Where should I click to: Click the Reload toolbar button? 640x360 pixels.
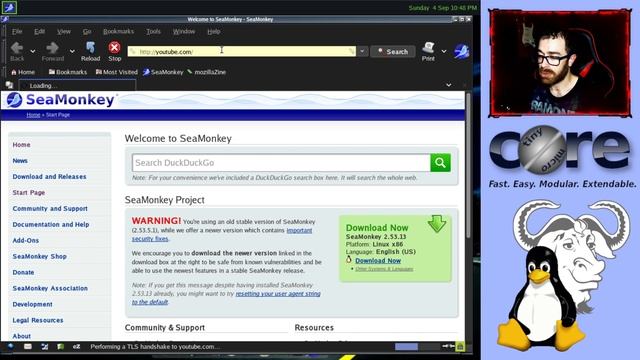(90, 51)
